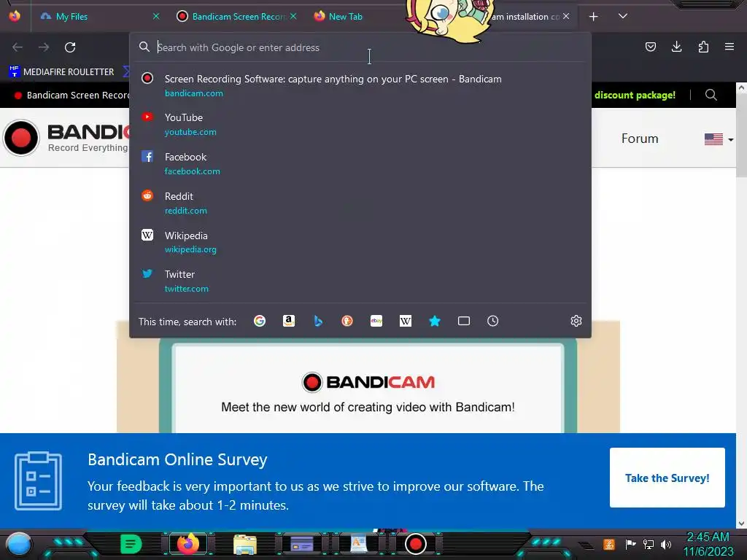Viewport: 747px width, 560px height.
Task: Click the page scroll-down arrow
Action: point(741,524)
